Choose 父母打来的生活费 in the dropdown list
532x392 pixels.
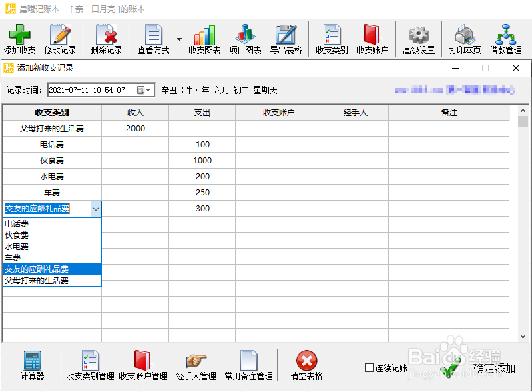tap(52, 281)
